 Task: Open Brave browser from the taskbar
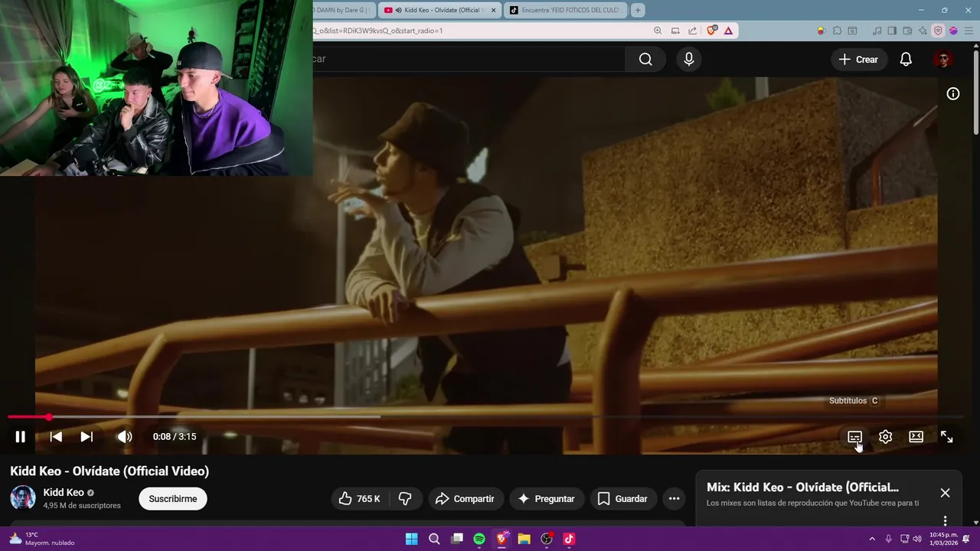[x=501, y=539]
